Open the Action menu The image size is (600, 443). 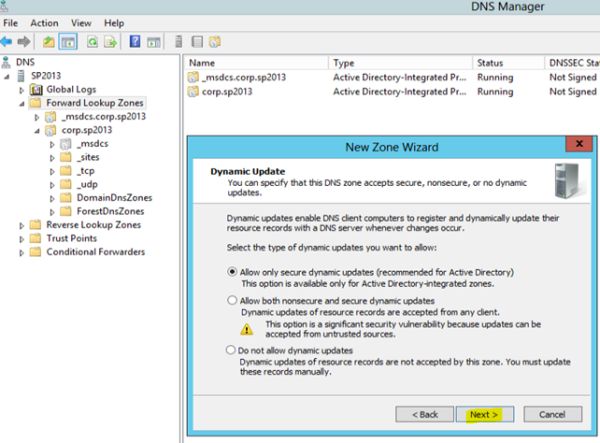pos(44,23)
